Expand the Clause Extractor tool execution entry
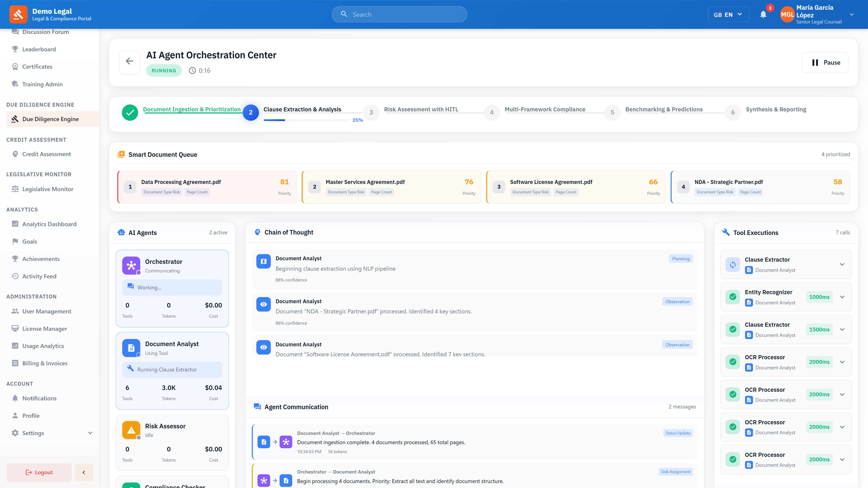The height and width of the screenshot is (488, 868). click(842, 264)
